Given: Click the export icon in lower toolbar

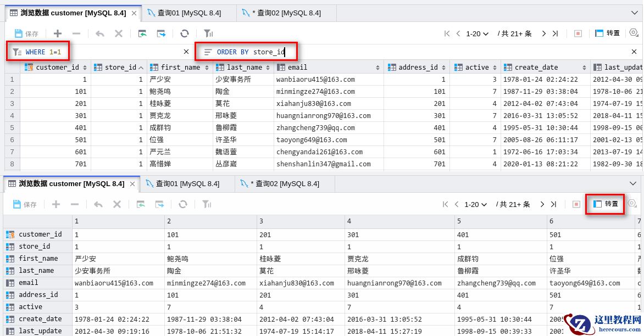Looking at the screenshot, I should (x=160, y=204).
